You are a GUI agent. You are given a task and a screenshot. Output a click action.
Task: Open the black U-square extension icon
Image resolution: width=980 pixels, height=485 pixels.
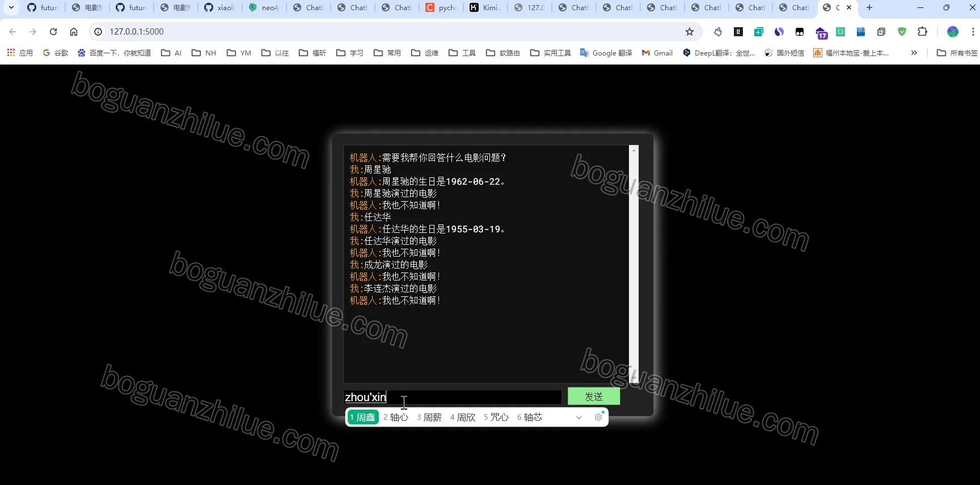(x=738, y=32)
